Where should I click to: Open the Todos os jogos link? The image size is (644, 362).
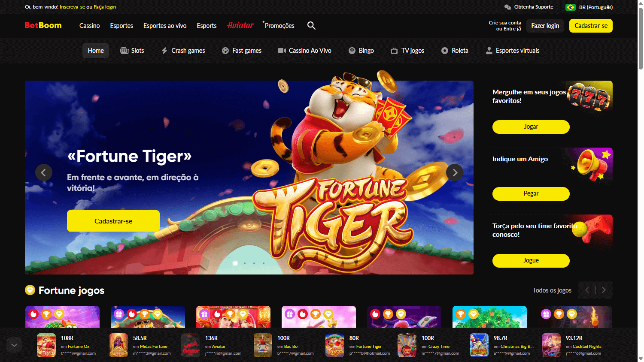pos(552,290)
